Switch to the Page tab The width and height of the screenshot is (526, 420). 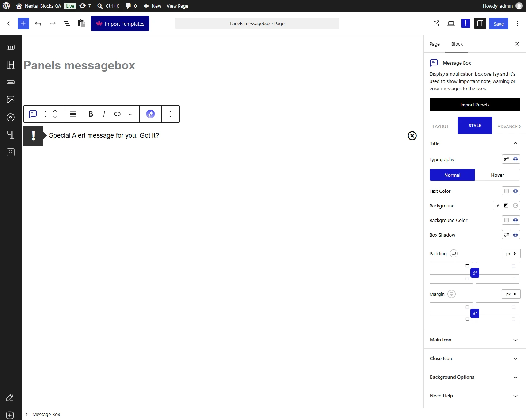click(435, 44)
